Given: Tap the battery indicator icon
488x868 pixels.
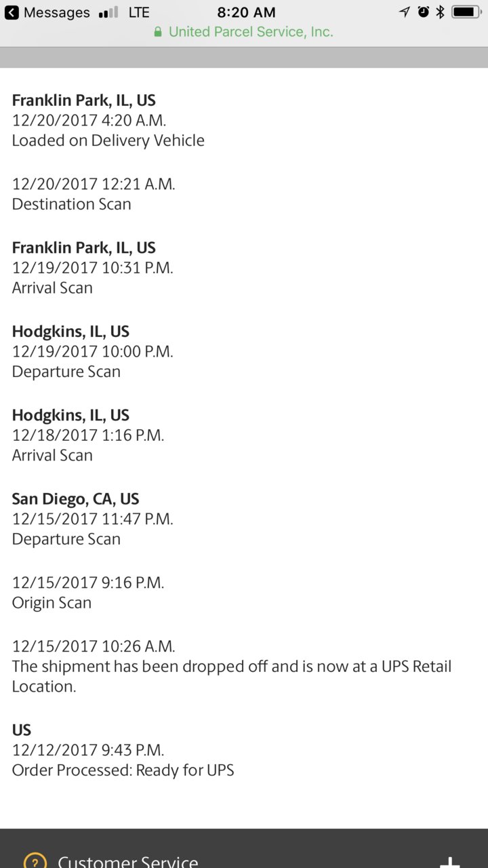Looking at the screenshot, I should coord(467,12).
